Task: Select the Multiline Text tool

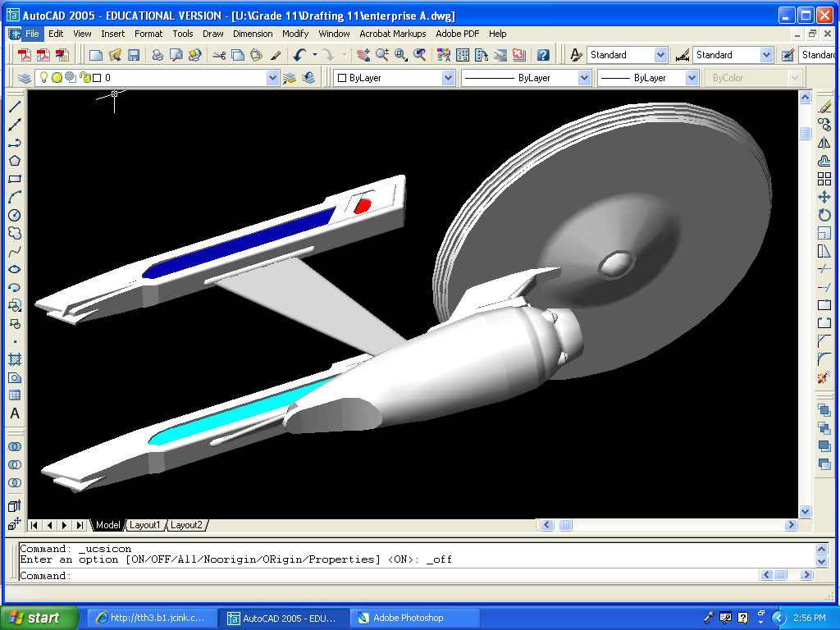Action: (x=15, y=413)
